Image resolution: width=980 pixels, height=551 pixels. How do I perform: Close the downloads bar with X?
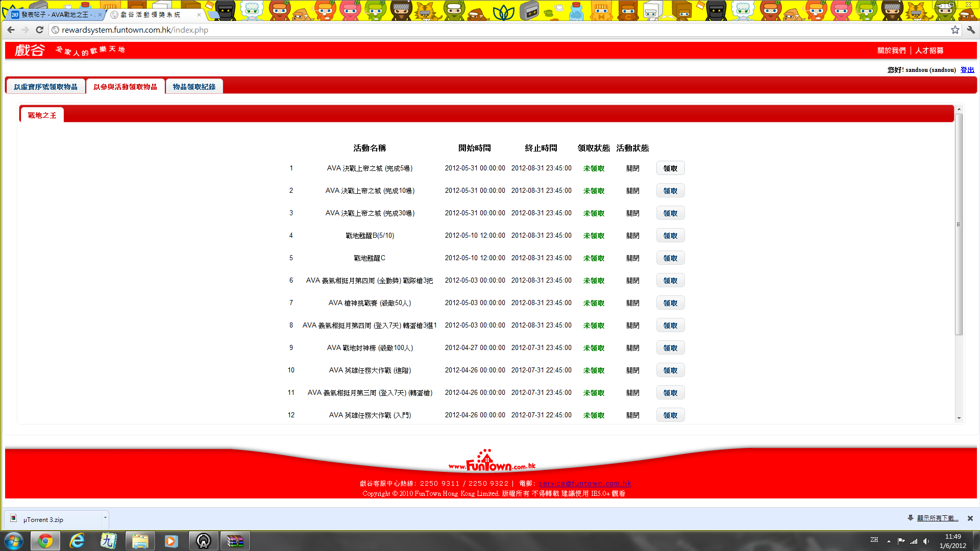970,518
